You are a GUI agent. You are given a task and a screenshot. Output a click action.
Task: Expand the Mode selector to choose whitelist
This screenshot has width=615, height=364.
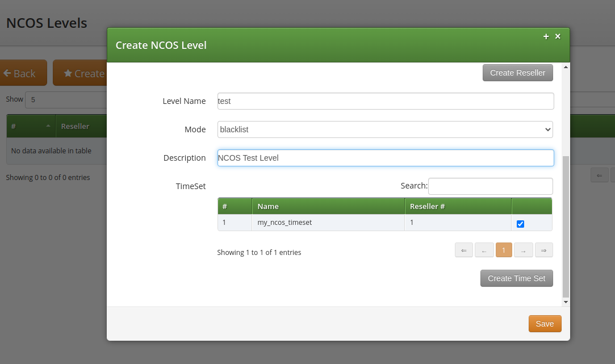coord(385,129)
